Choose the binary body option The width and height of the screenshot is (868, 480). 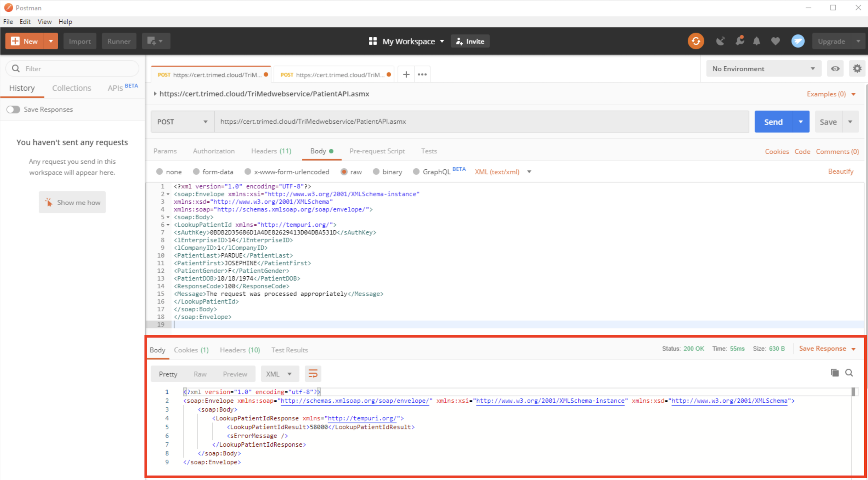[x=376, y=172]
